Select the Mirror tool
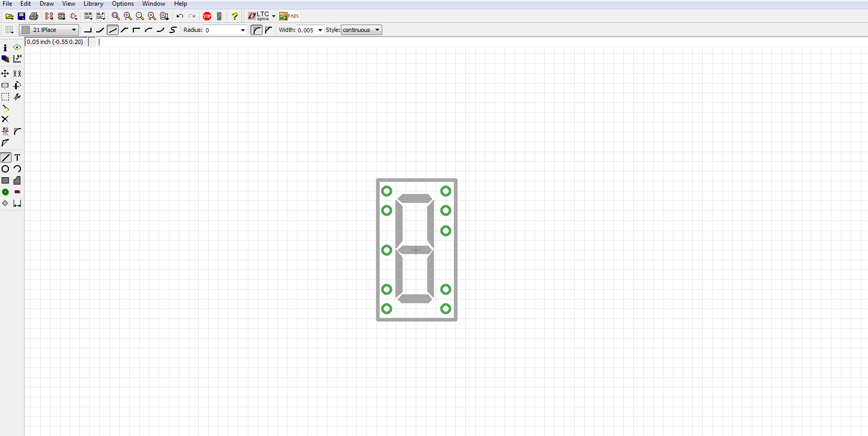 [x=5, y=85]
